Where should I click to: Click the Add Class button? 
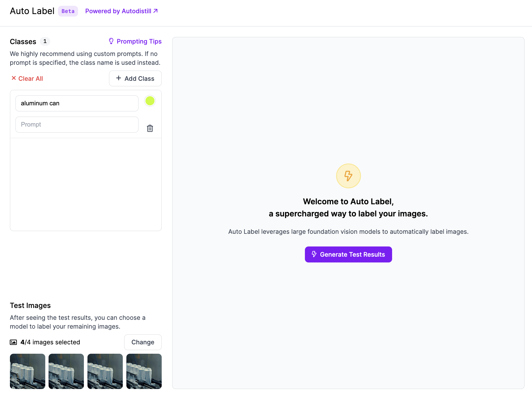tap(135, 78)
